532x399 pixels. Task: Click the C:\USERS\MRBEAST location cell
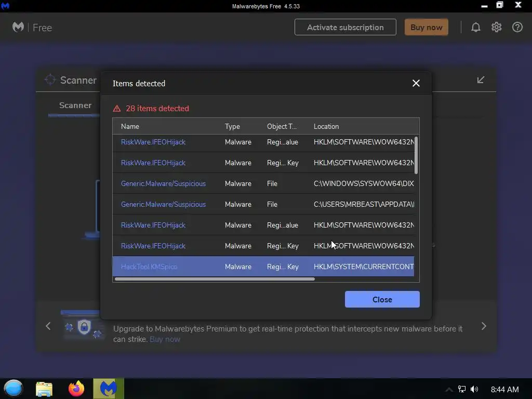[x=364, y=204]
